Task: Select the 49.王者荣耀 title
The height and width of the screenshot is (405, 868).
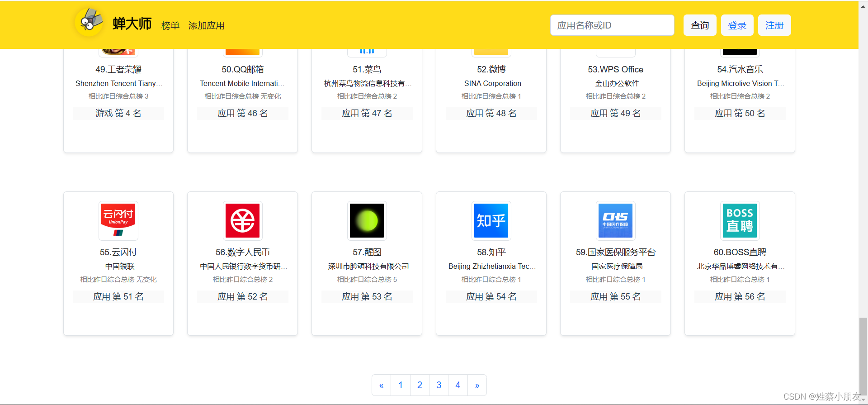Action: click(118, 69)
